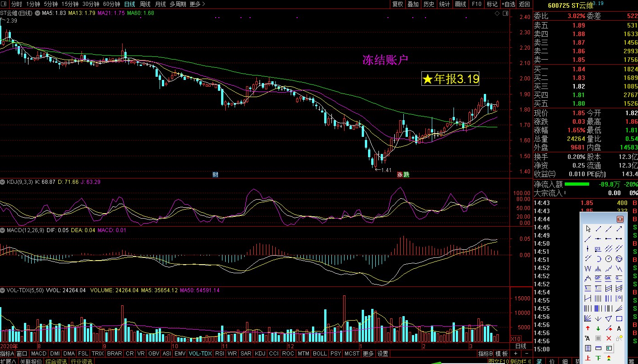Expand the 更多 periods menu at top
Viewport: 638px width, 364px height.
pos(197,4)
